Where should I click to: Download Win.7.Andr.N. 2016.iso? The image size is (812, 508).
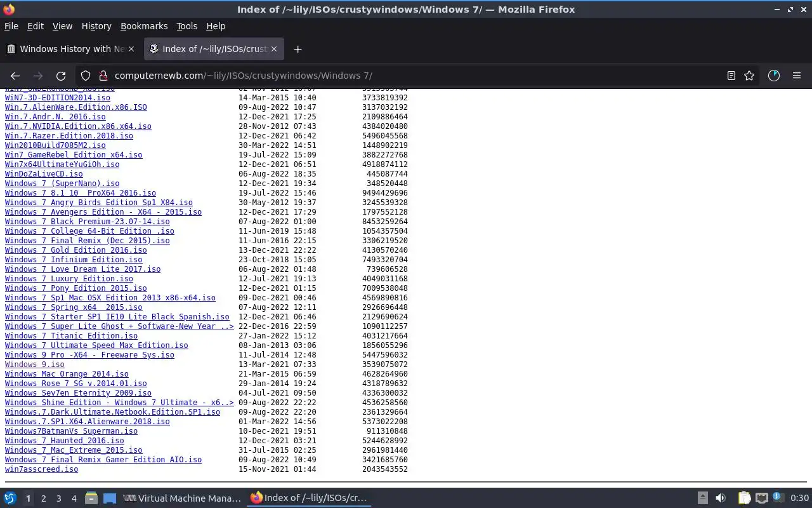tap(55, 117)
